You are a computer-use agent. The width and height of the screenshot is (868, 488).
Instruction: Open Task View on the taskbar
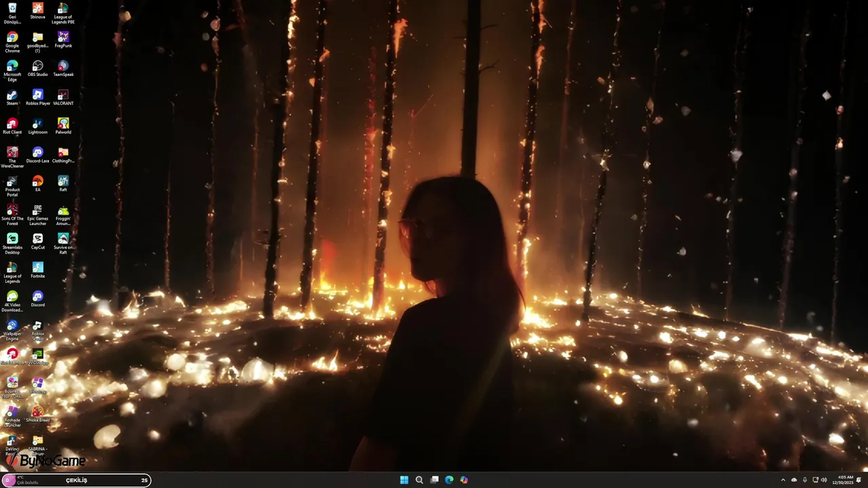tap(434, 480)
